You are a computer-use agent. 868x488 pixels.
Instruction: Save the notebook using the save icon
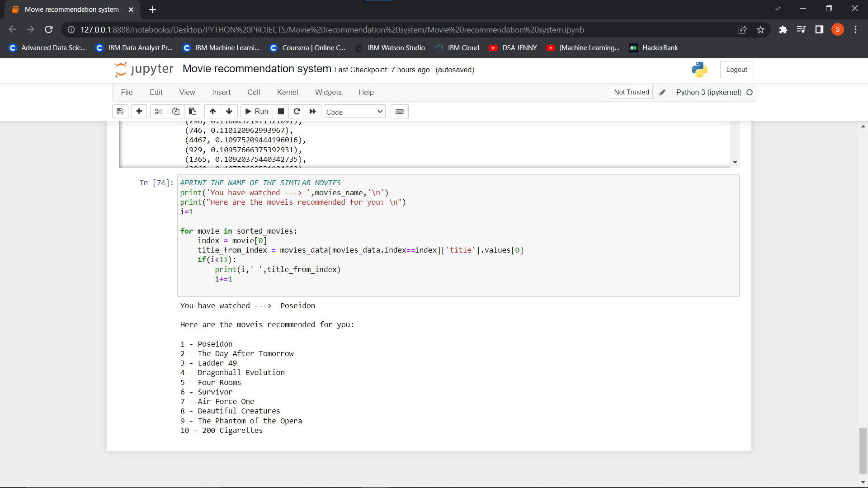tap(120, 111)
